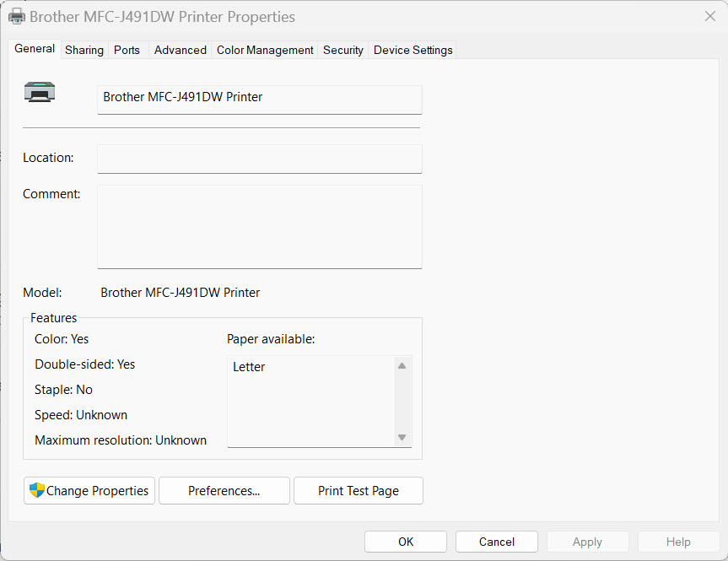Click the 'Color: Yes' feature text
This screenshot has height=561, width=728.
pos(62,339)
